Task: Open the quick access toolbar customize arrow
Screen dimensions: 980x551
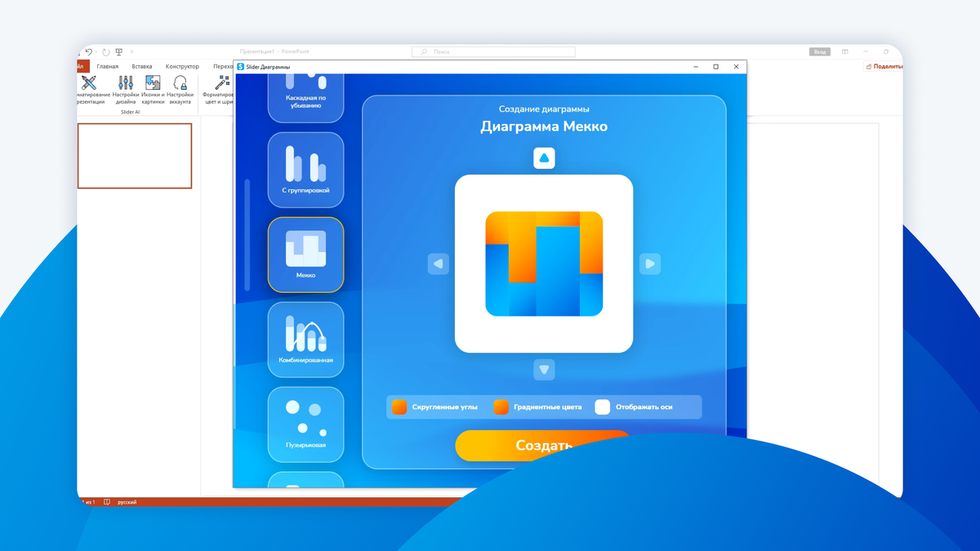Action: (x=131, y=51)
